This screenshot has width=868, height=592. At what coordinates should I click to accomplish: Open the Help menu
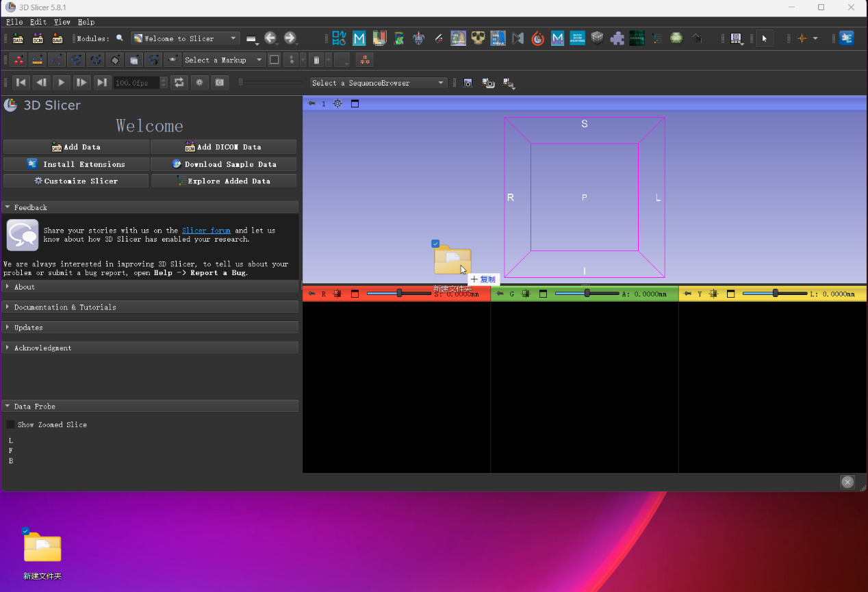click(86, 22)
